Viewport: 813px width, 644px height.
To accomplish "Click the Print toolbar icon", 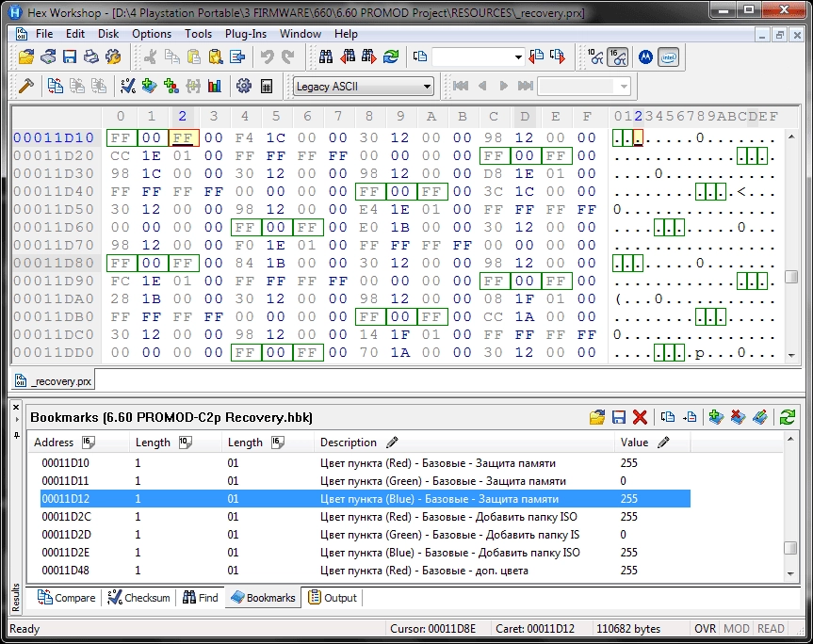I will [x=91, y=57].
